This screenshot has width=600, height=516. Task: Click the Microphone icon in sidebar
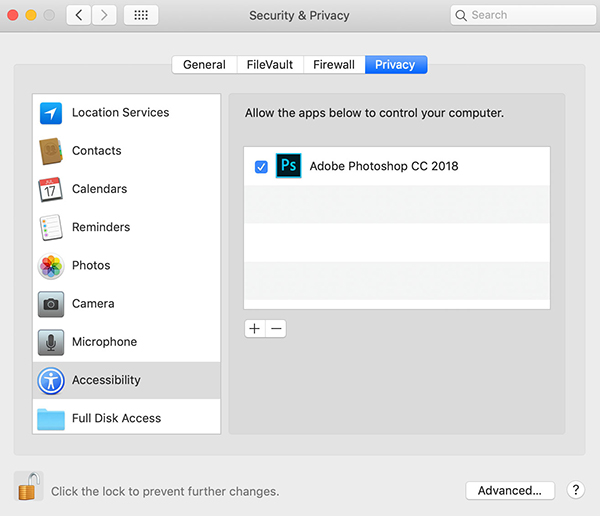coord(51,342)
